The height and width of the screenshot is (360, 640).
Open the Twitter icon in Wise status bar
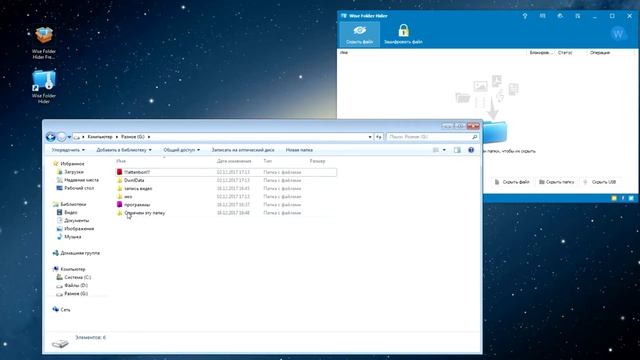tap(631, 198)
